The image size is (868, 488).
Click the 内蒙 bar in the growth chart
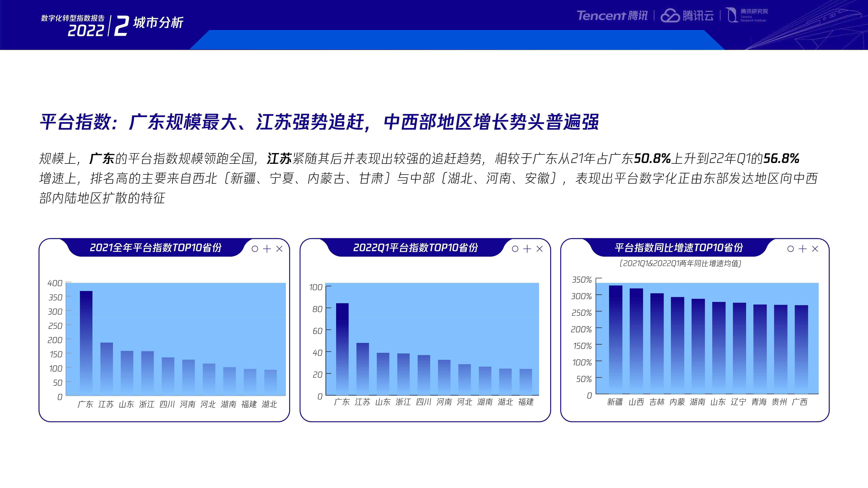(x=678, y=345)
